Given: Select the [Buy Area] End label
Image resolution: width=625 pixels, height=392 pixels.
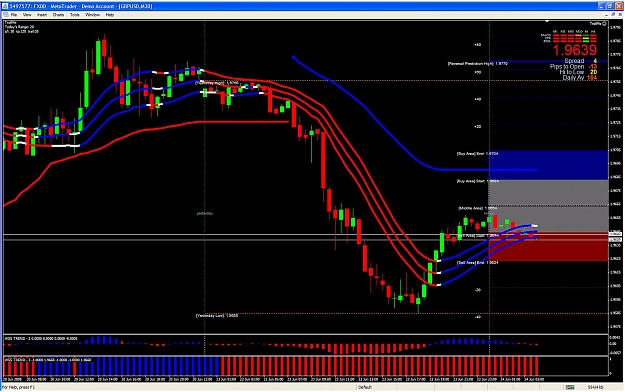Looking at the screenshot, I should [x=478, y=154].
